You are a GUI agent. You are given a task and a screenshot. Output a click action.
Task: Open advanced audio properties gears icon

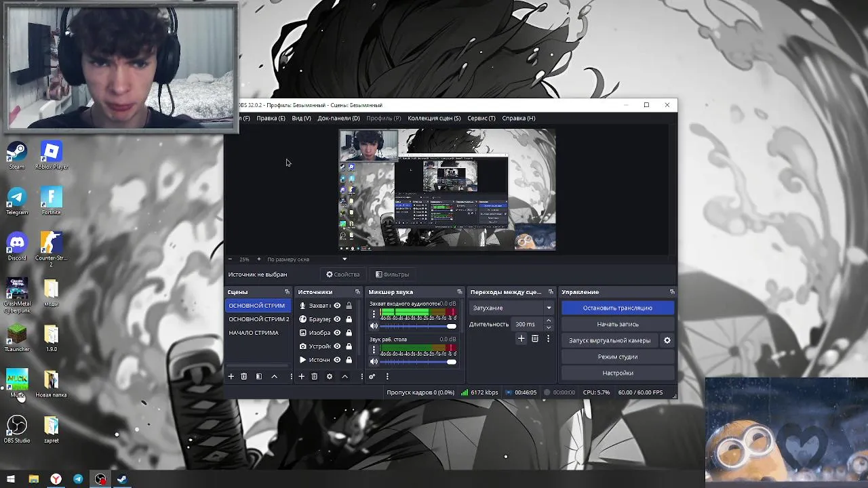[x=372, y=376]
